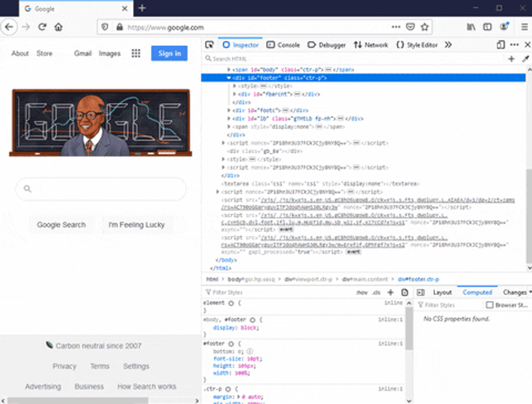
Task: Highlight elements matching #footer selector icon
Action: click(x=231, y=344)
